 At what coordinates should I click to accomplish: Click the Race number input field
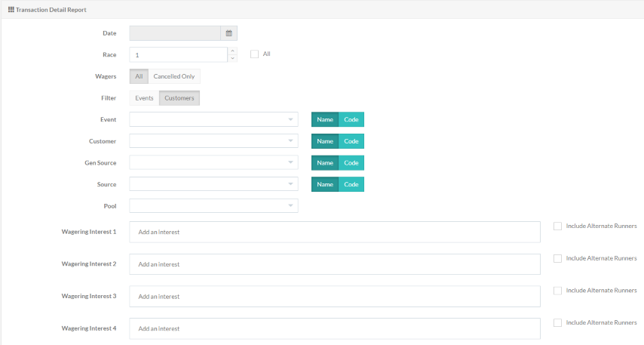[x=178, y=54]
